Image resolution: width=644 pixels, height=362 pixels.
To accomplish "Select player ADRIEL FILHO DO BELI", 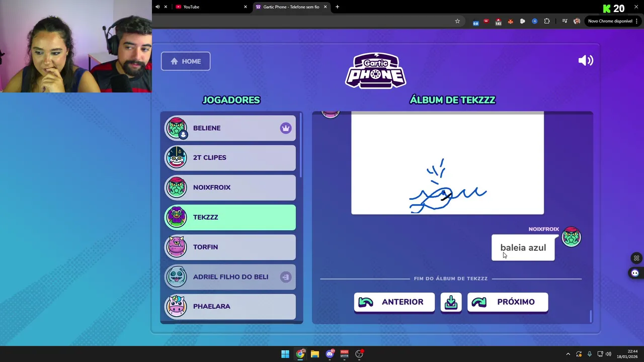I will point(230,277).
